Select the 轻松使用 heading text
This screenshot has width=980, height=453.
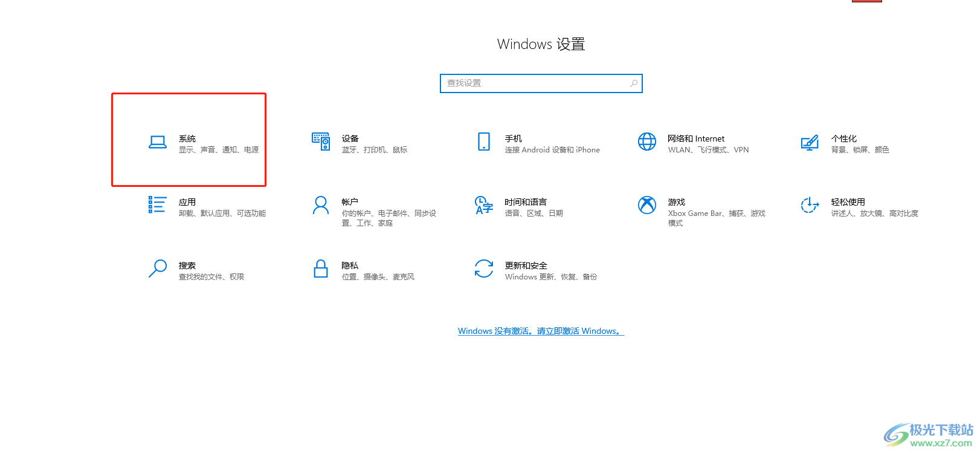tap(848, 202)
